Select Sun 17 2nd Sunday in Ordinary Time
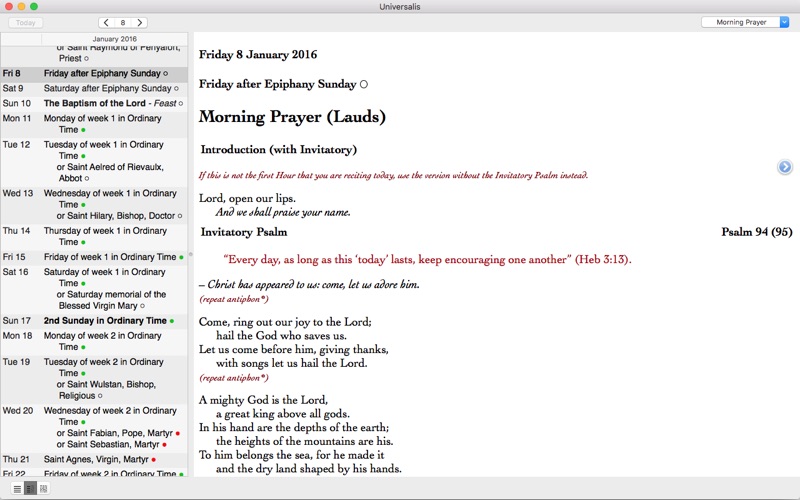The height and width of the screenshot is (500, 800). (94, 321)
